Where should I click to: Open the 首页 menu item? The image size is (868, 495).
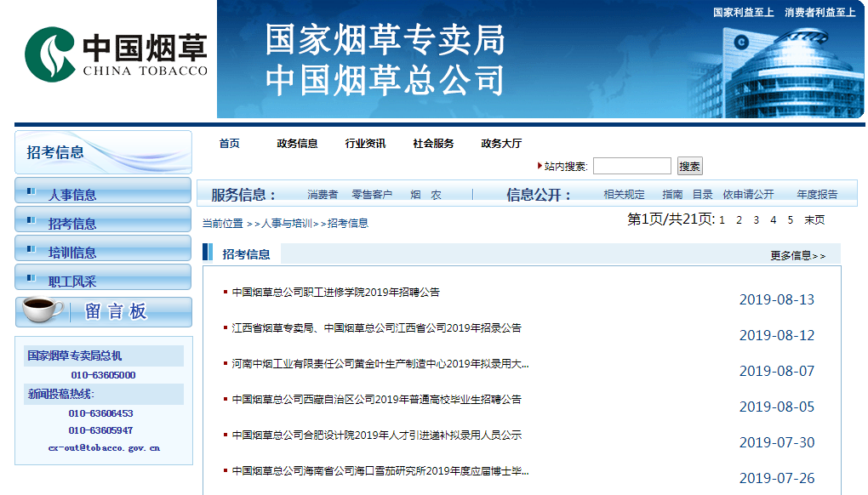(229, 144)
